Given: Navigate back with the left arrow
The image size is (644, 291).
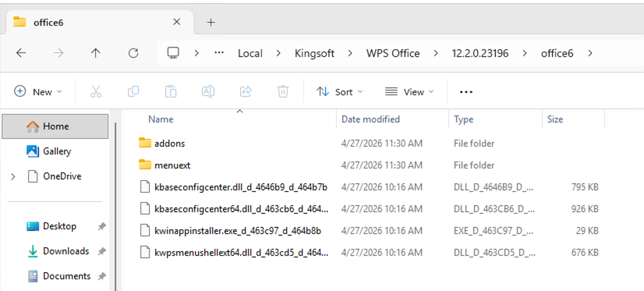Looking at the screenshot, I should pyautogui.click(x=21, y=53).
